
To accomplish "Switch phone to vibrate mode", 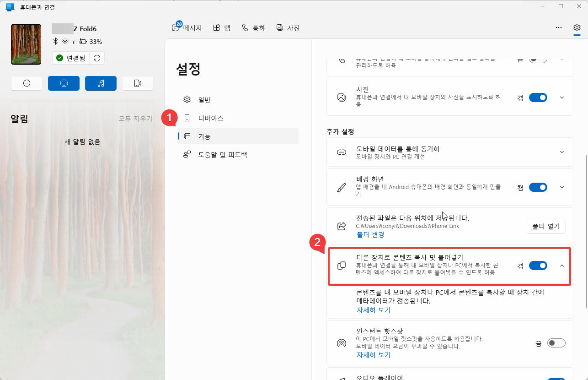I will click(64, 83).
